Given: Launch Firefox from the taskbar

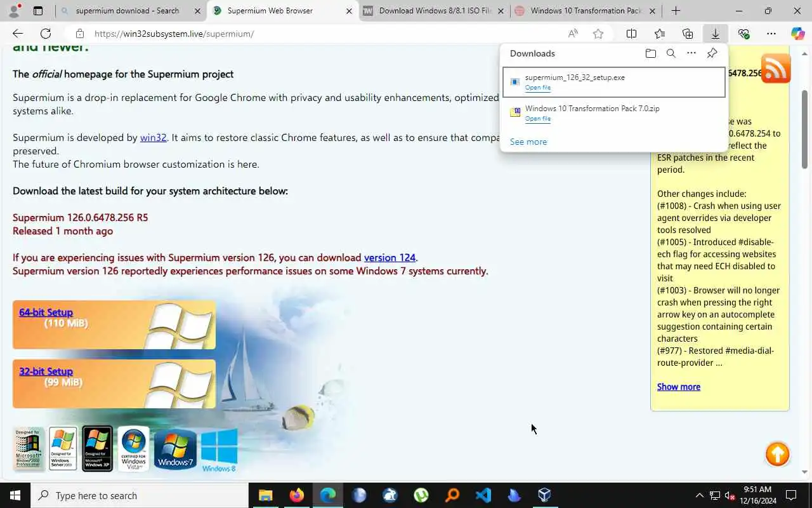Looking at the screenshot, I should 296,495.
